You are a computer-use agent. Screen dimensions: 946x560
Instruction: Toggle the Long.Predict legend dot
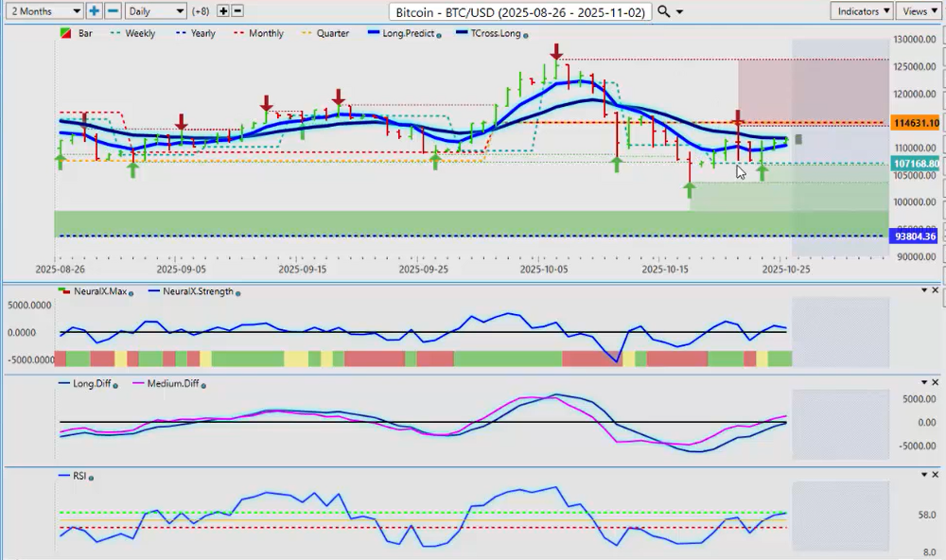coord(439,35)
